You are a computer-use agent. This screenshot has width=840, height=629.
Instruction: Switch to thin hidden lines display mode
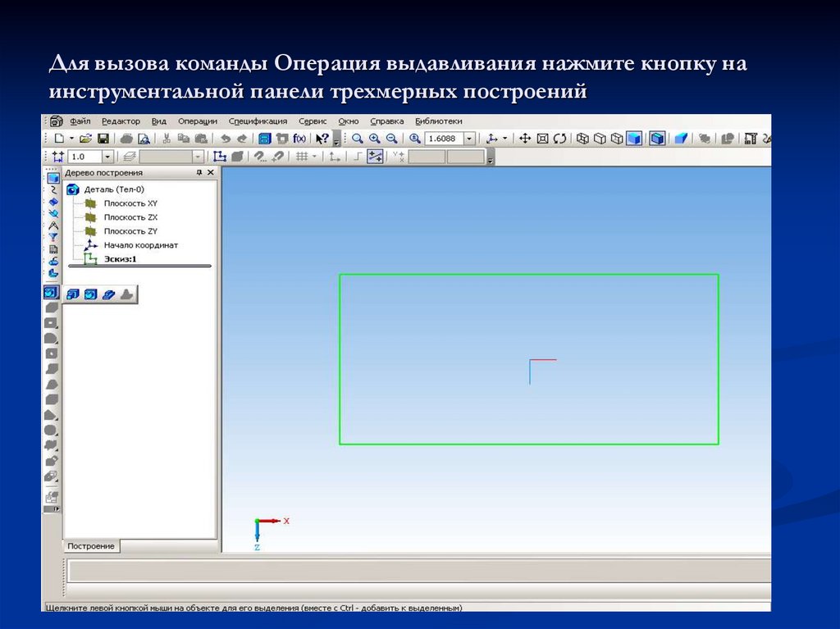[617, 139]
